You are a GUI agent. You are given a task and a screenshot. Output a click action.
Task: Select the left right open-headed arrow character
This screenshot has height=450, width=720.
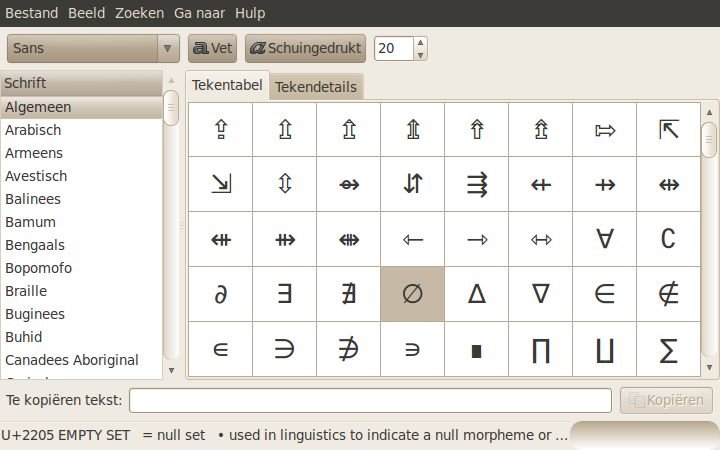(x=540, y=239)
